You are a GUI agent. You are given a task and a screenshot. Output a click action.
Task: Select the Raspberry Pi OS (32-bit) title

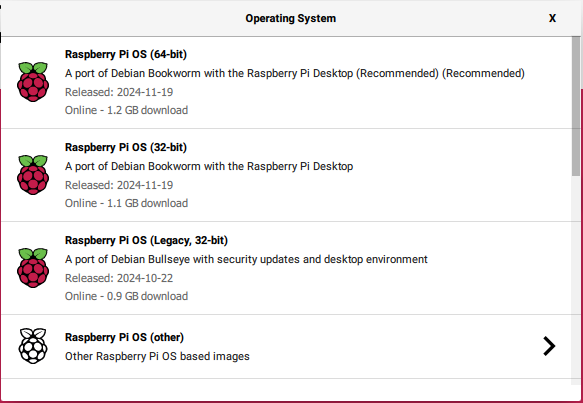(x=126, y=147)
